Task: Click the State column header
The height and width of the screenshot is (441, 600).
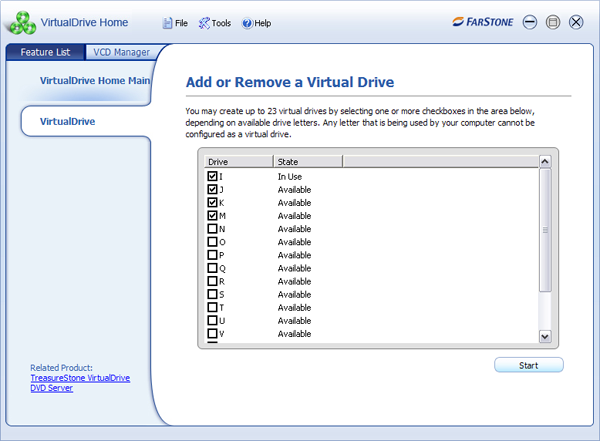Action: pos(308,162)
